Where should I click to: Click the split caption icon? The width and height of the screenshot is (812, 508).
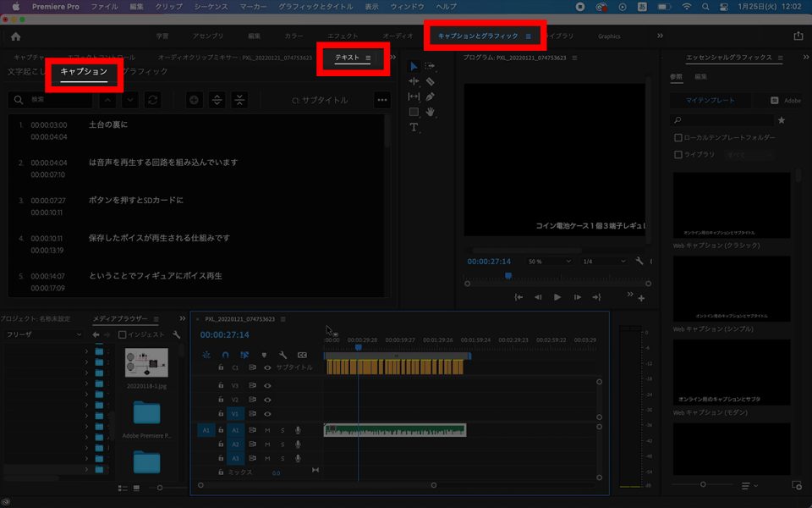pyautogui.click(x=217, y=100)
